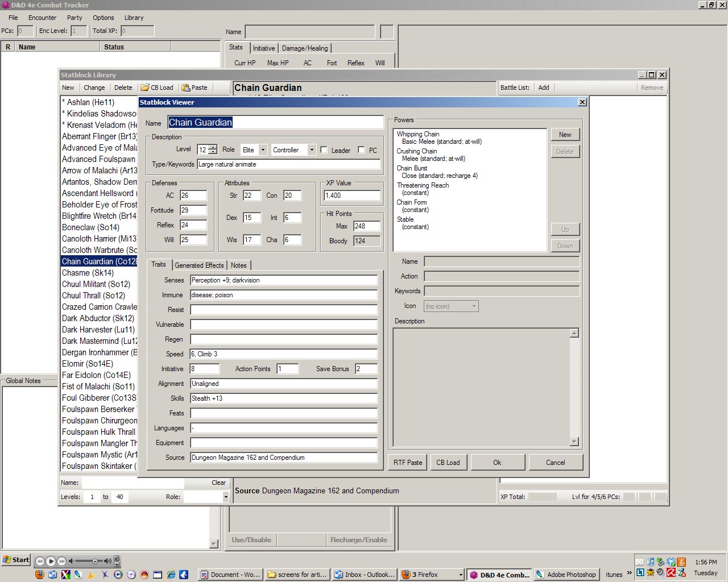Adjust the media toolbar volume slider
This screenshot has height=582, width=728.
[95, 561]
